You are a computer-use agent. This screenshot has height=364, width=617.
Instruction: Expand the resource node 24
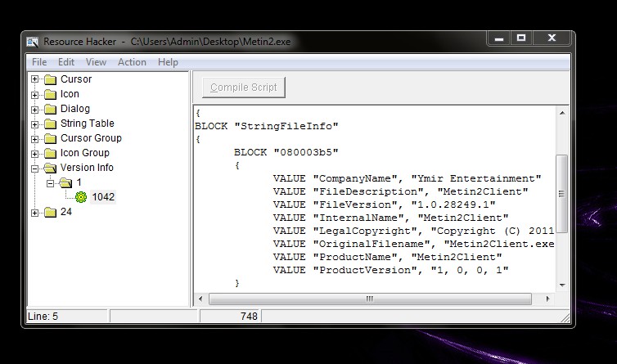pos(34,213)
